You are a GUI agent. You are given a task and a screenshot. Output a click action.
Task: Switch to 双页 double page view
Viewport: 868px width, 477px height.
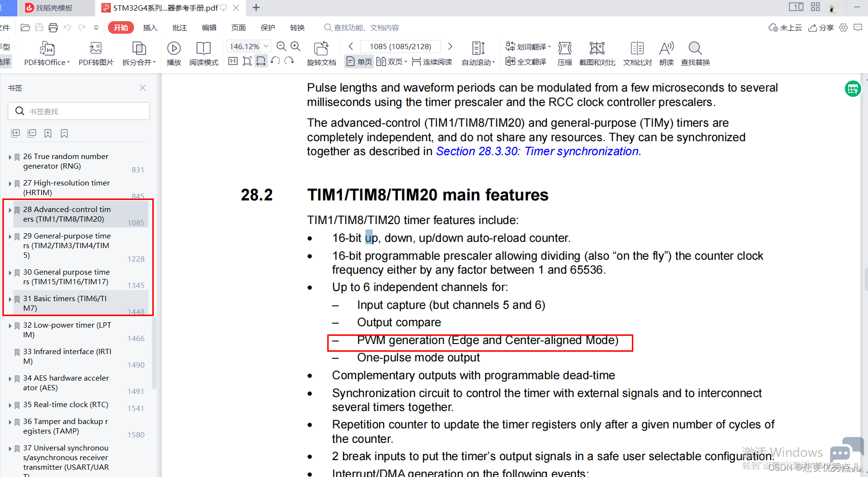390,62
